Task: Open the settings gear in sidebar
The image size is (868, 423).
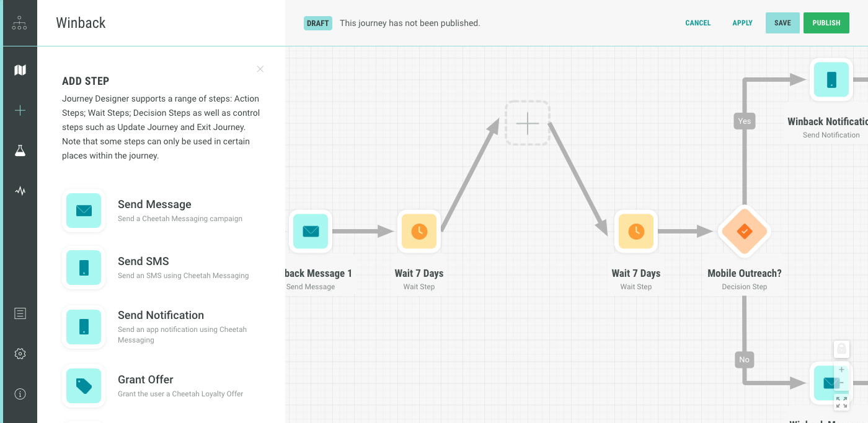Action: [x=20, y=354]
